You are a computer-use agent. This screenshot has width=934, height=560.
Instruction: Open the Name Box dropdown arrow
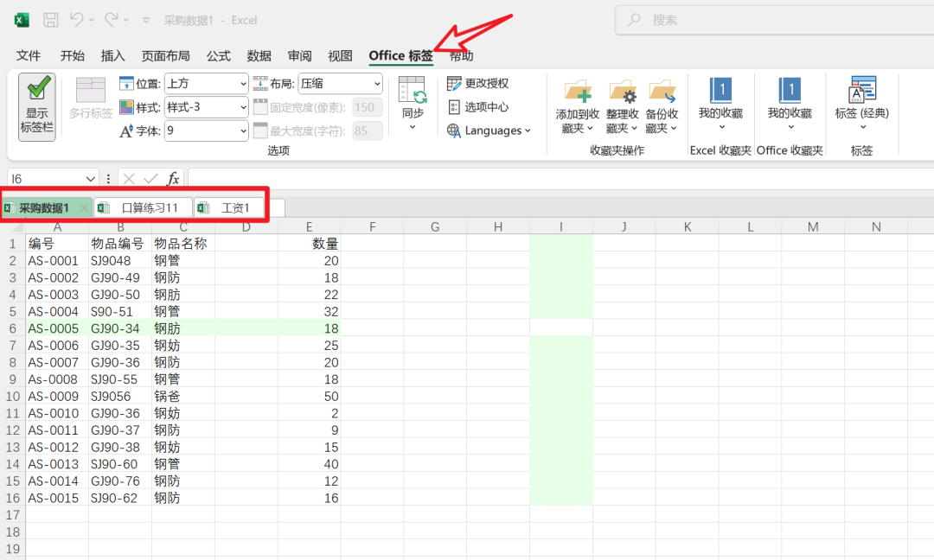(x=90, y=179)
